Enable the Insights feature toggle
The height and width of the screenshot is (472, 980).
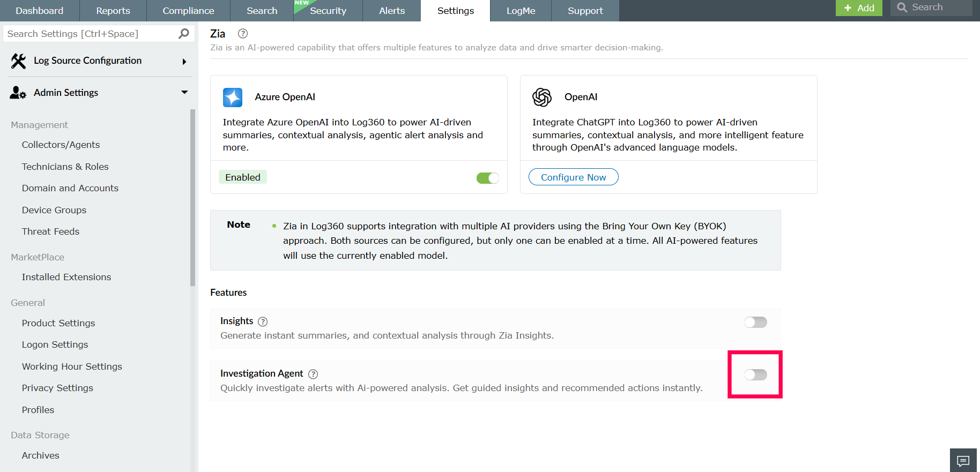pos(756,322)
